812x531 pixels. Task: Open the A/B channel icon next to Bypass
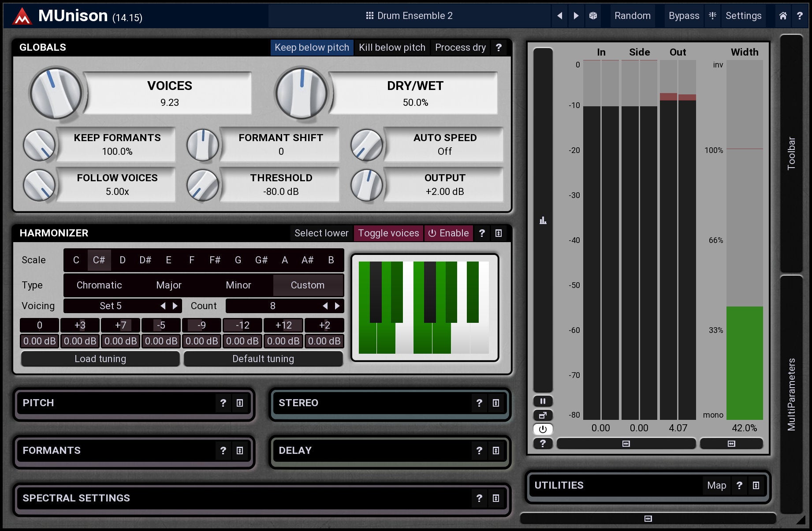712,16
